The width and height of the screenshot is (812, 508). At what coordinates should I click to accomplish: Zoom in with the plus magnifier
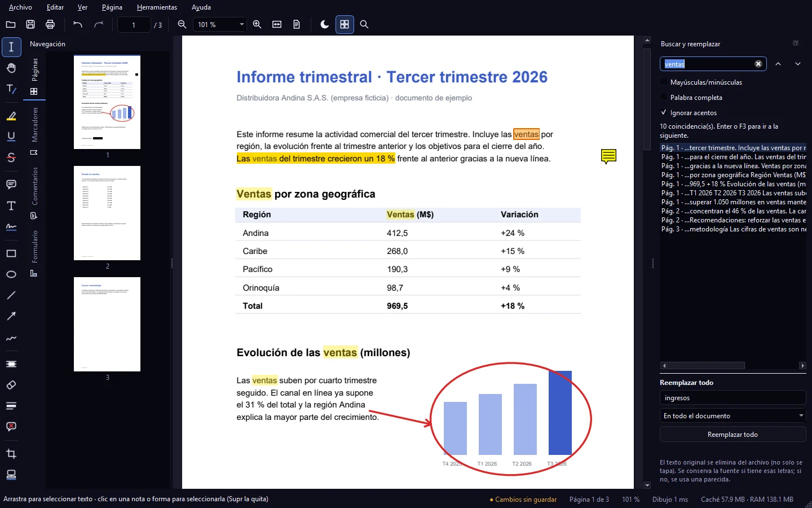tap(257, 24)
